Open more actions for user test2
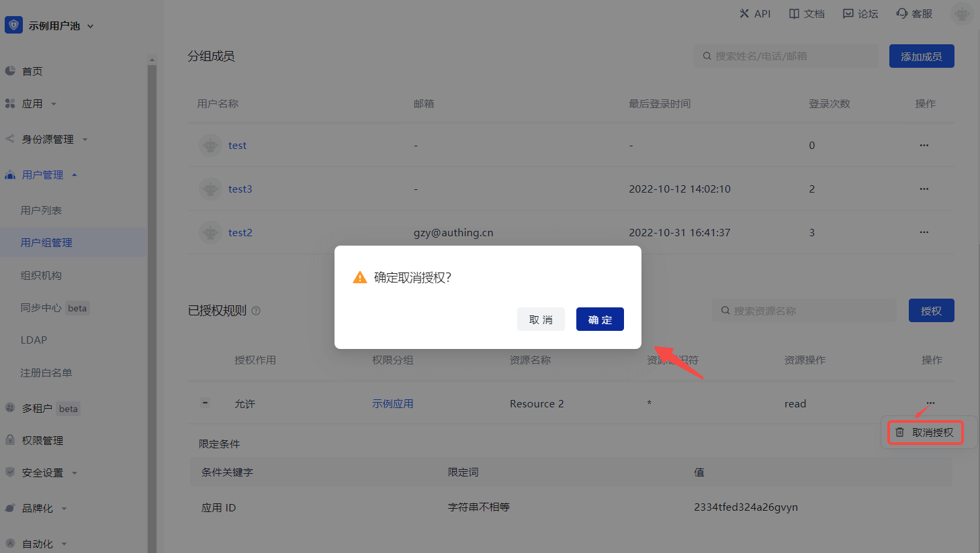The width and height of the screenshot is (980, 553). point(924,232)
